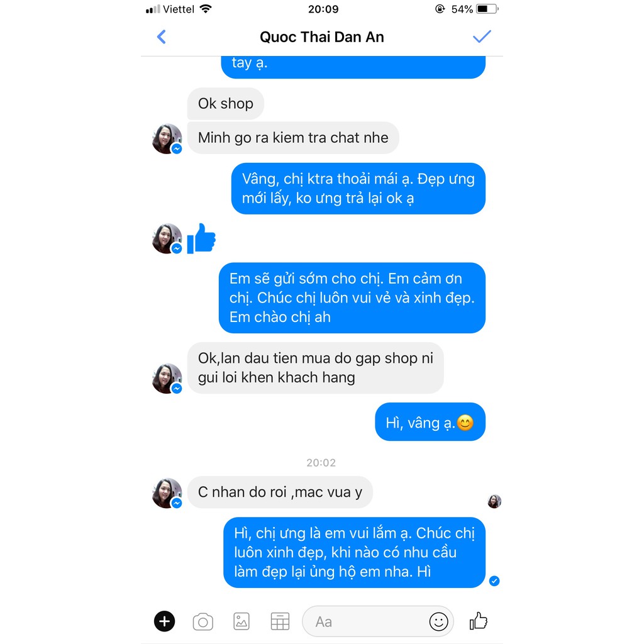Screen dimensions: 644x644
Task: Tap the battery indicator in status bar
Action: (x=487, y=9)
